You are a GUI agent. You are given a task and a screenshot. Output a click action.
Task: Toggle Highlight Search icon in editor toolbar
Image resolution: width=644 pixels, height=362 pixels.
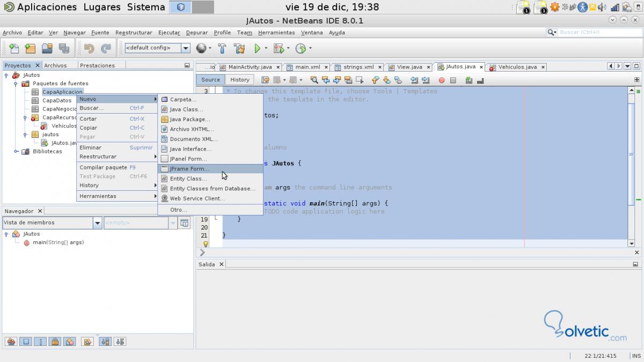pos(348,80)
